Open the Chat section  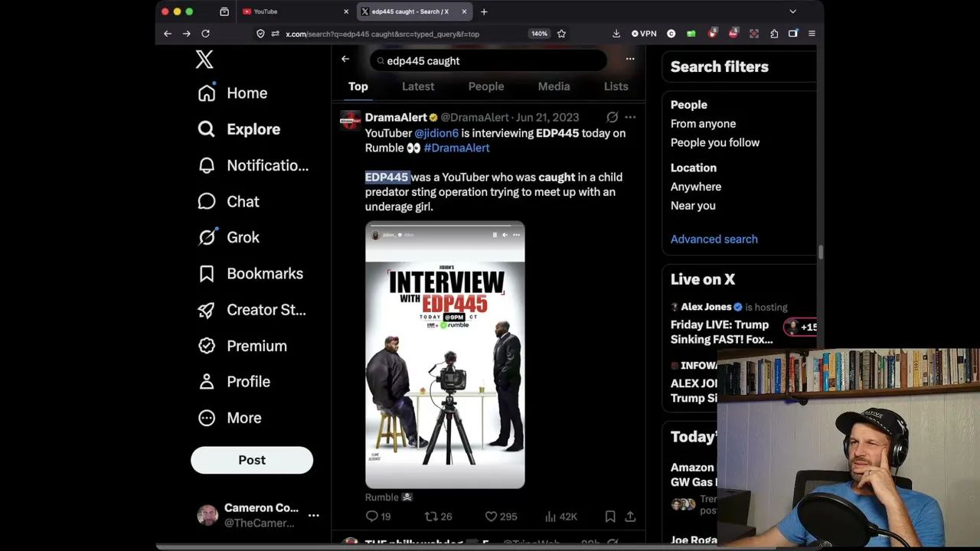pos(228,201)
